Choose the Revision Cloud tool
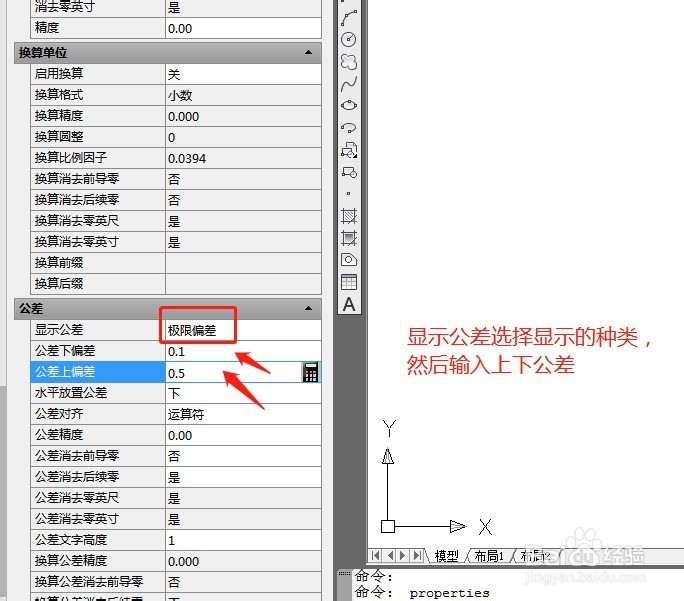Image resolution: width=684 pixels, height=601 pixels. [349, 61]
